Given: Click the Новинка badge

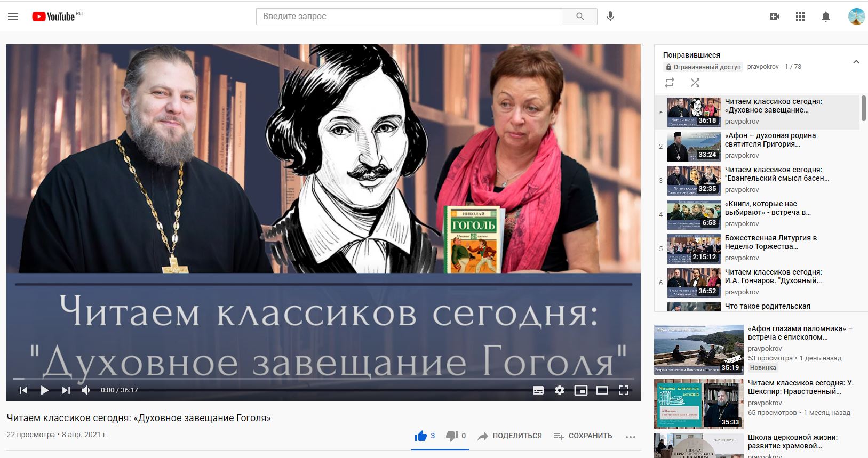Looking at the screenshot, I should (x=763, y=368).
